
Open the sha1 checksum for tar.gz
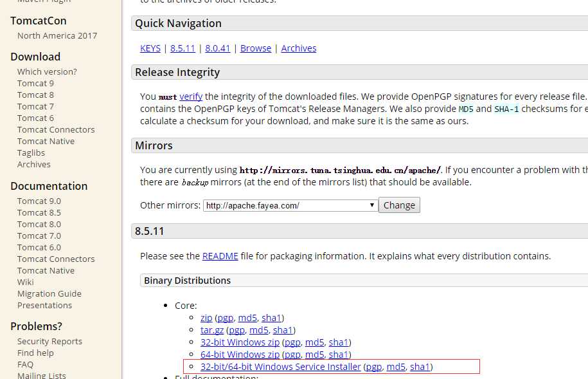(x=283, y=330)
